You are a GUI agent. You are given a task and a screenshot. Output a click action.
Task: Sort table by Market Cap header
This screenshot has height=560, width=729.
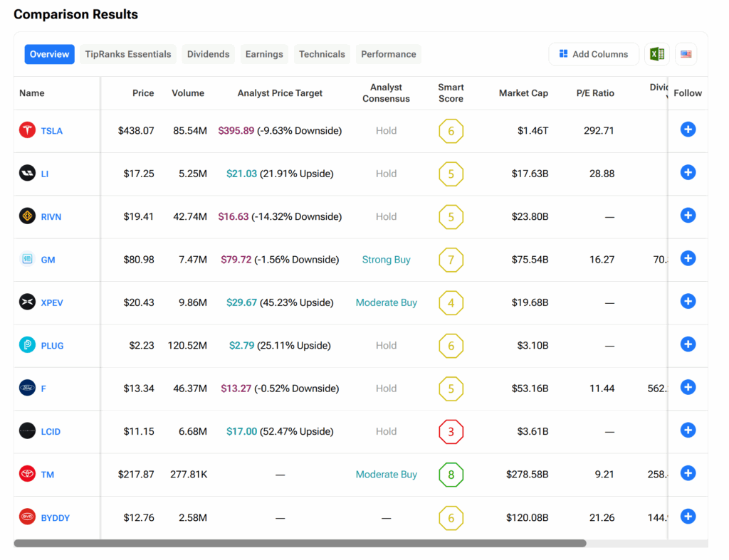[x=523, y=93]
